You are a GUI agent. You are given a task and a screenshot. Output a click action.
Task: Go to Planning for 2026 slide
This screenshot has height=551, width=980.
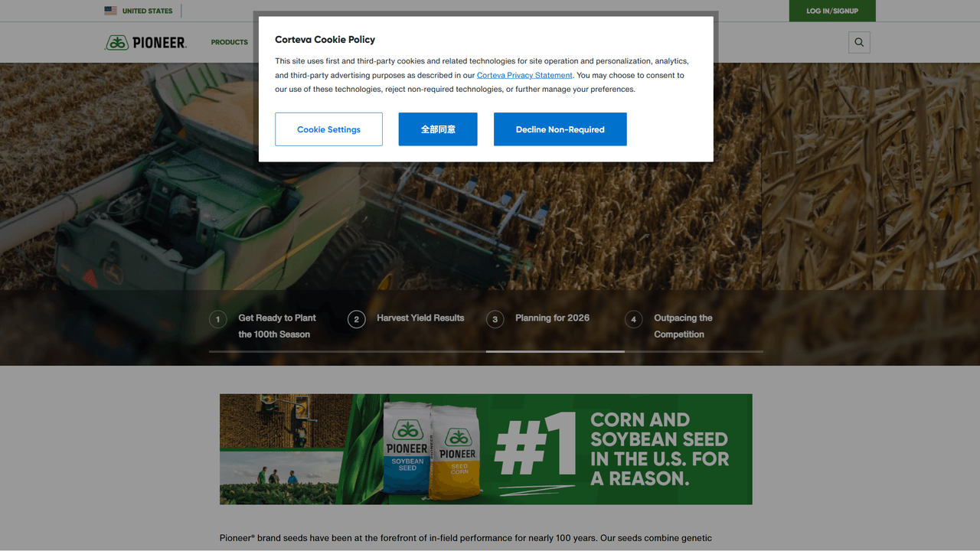[x=552, y=318]
